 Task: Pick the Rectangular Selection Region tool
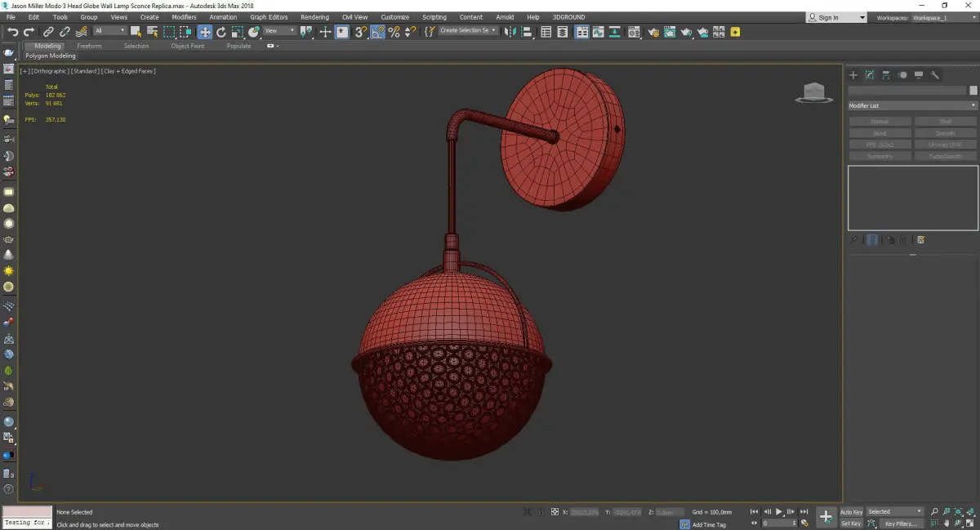[x=169, y=32]
